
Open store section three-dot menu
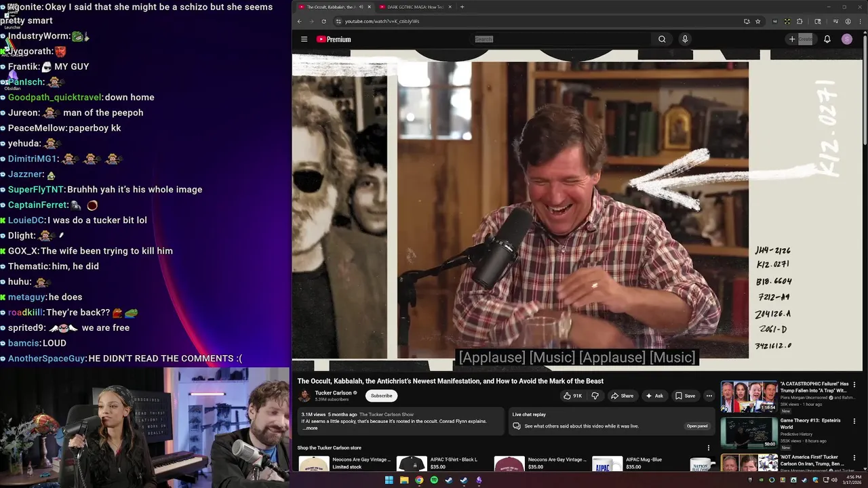click(709, 448)
